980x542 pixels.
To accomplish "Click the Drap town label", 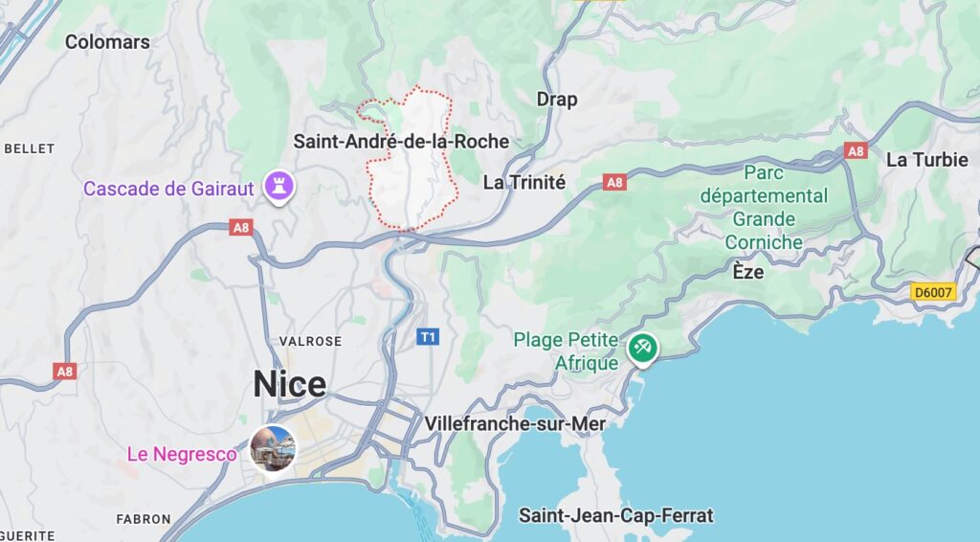I will (557, 100).
